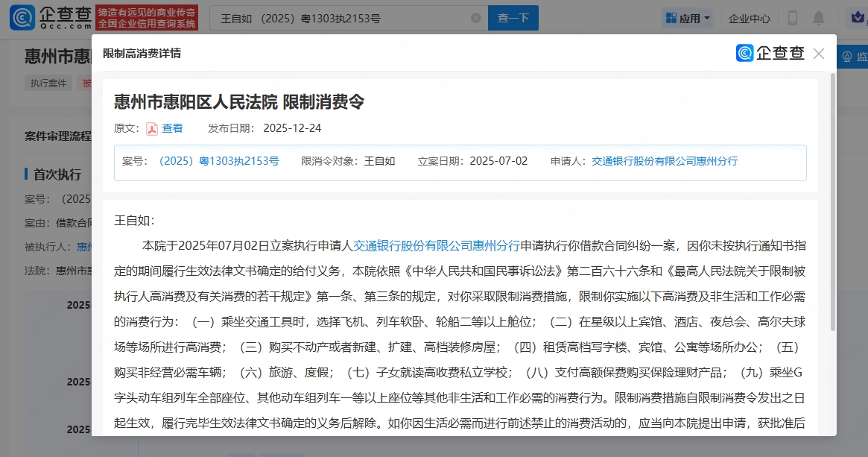
Task: Click 交通银行股份有限公司惠州分行 link in body text
Action: pos(436,245)
